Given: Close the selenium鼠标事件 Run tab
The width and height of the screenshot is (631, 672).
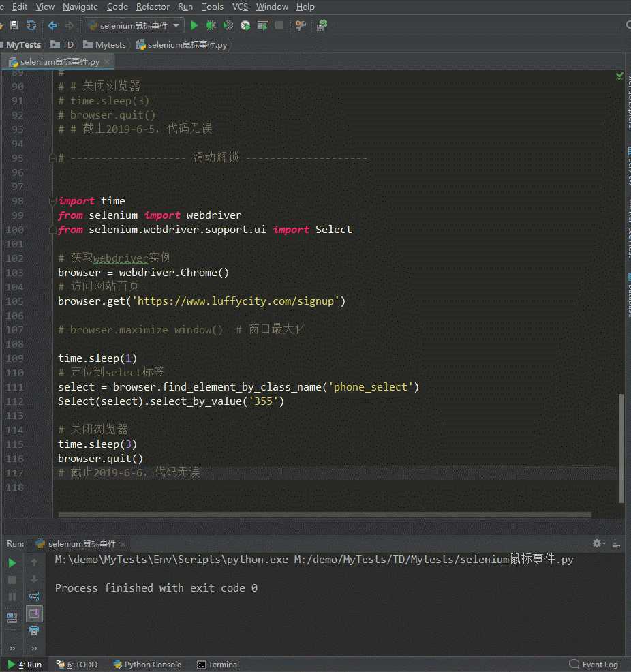Looking at the screenshot, I should point(123,544).
